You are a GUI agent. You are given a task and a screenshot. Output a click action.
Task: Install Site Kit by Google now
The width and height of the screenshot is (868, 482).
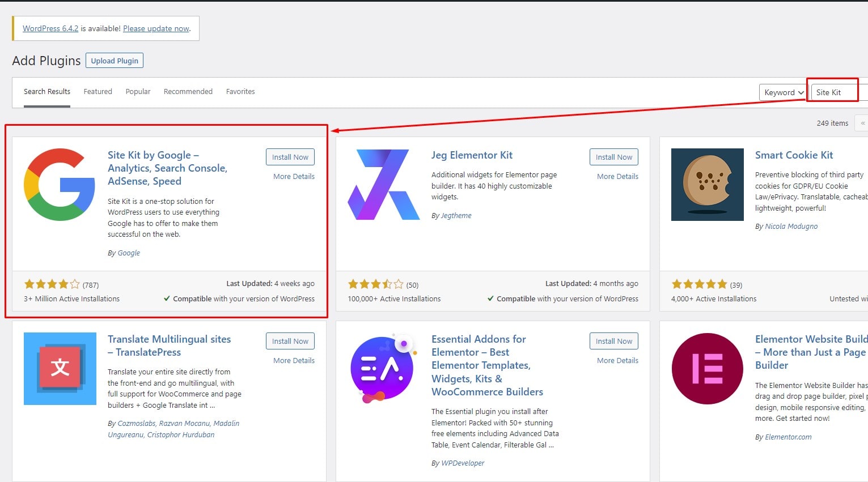click(290, 157)
